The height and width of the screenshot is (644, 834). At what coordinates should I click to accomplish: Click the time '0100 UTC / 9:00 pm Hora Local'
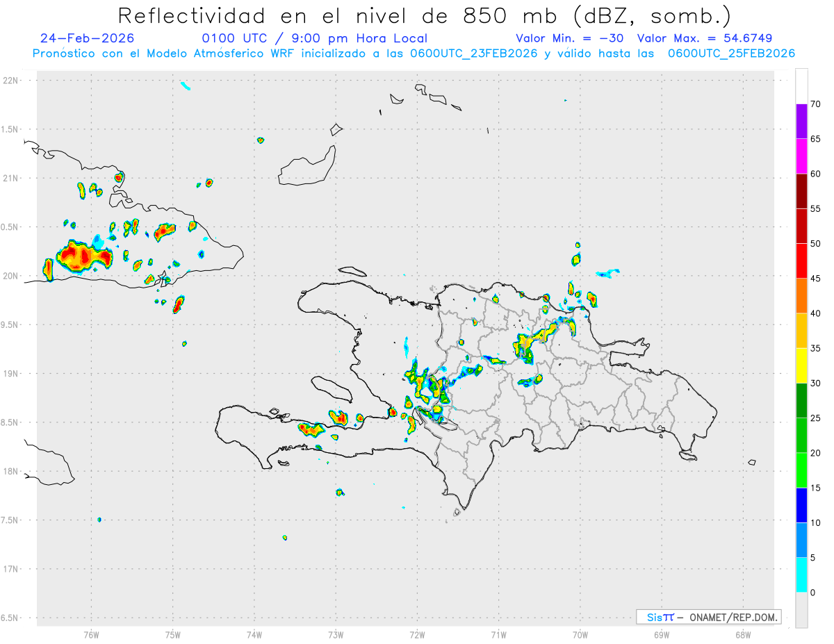point(315,38)
